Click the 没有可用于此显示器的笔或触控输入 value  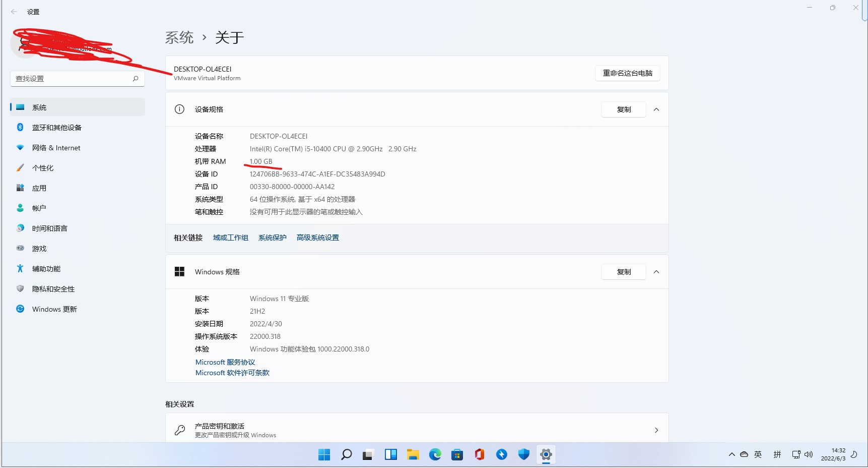click(306, 212)
